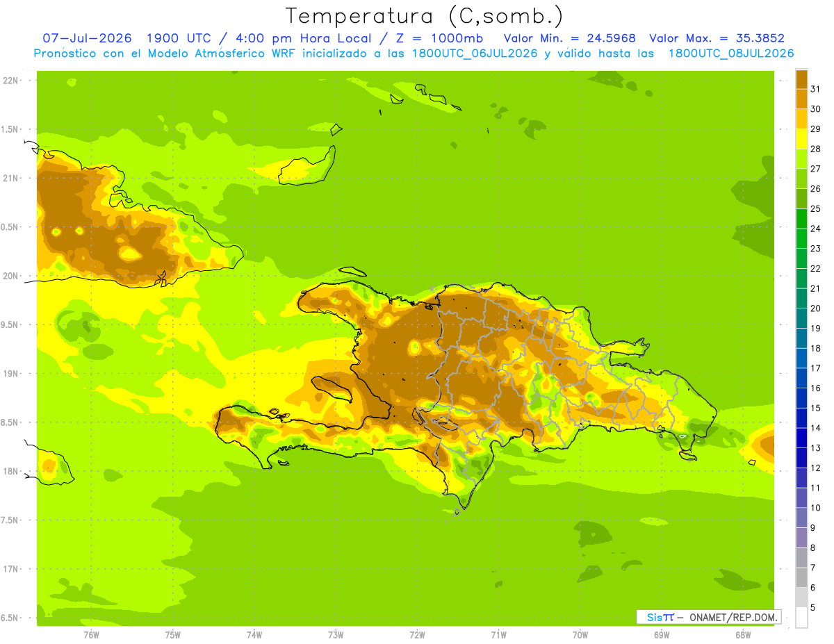Select the date text '07-Jul-2026'
The image size is (834, 644).
point(87,38)
